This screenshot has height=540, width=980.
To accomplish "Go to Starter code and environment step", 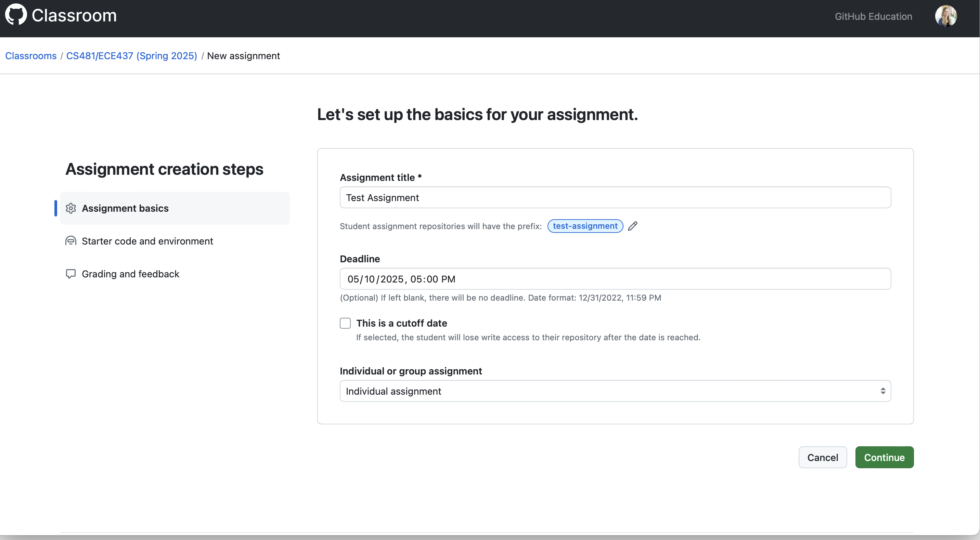I will (147, 241).
